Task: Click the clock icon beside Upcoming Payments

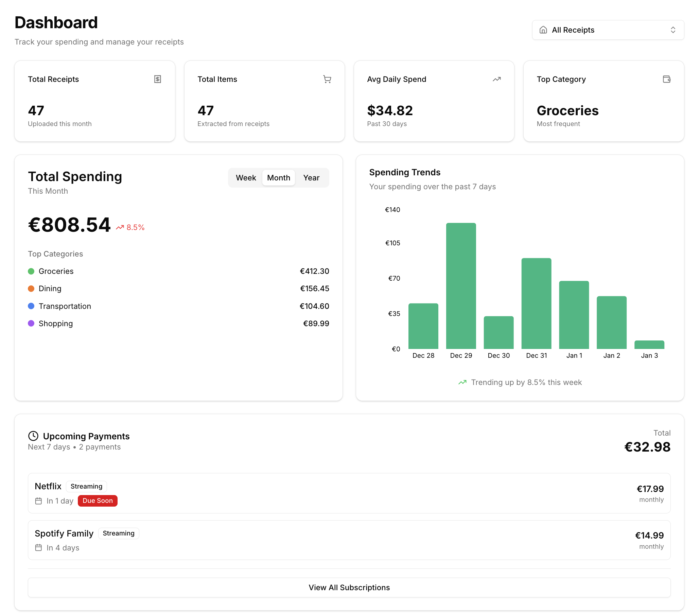Action: [33, 436]
